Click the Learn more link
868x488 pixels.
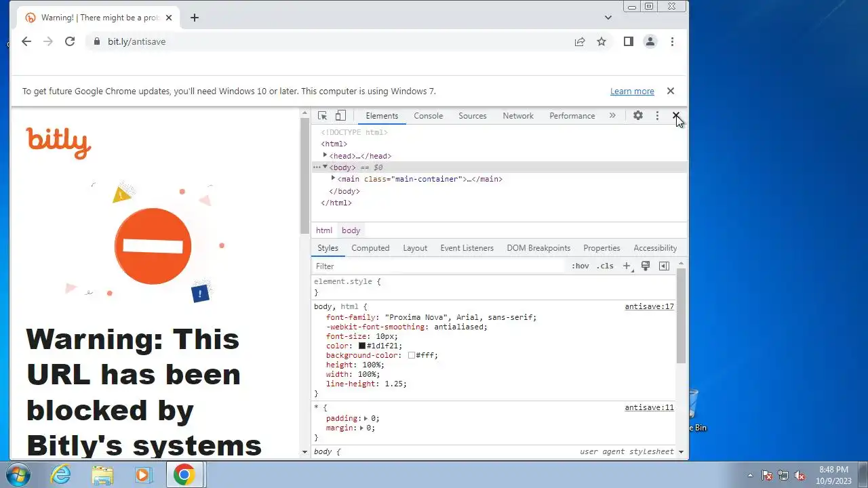pyautogui.click(x=632, y=91)
